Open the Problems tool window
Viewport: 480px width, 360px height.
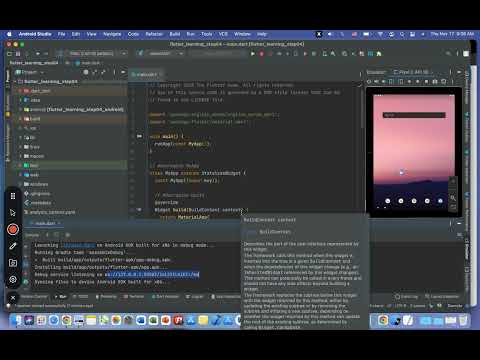(x=106, y=296)
